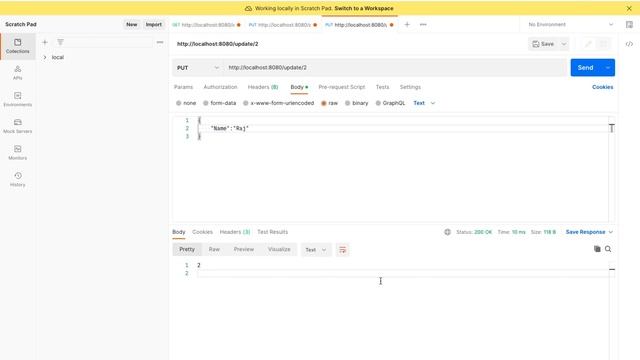Select the Preview response view

point(244,249)
